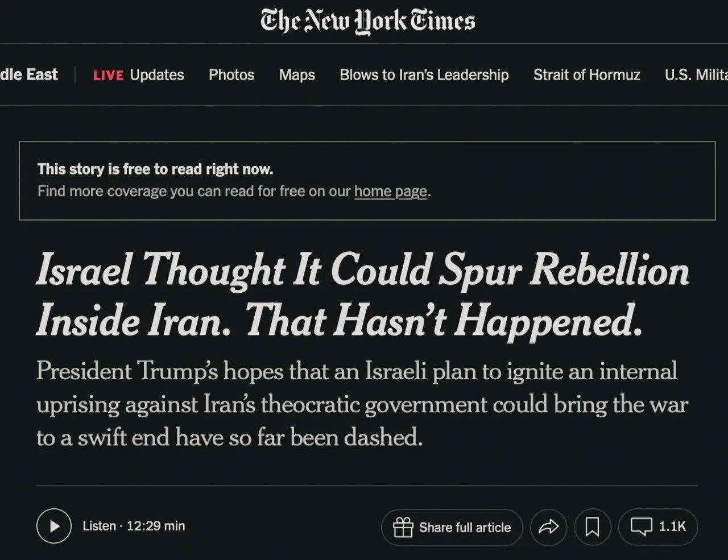Bookmark this article
This screenshot has width=728, height=560.
click(x=592, y=528)
